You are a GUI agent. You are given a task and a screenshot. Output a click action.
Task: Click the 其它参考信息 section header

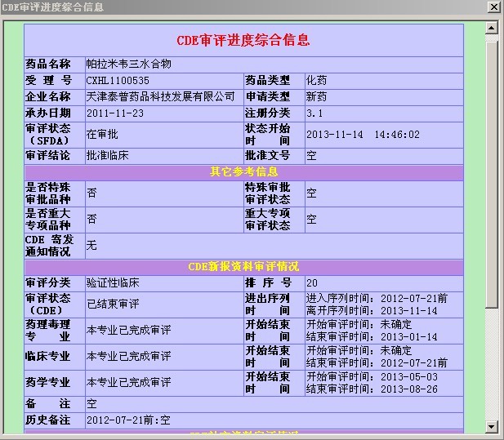243,172
